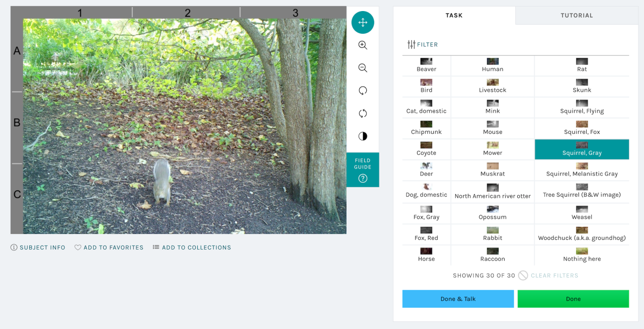Select the pan/move image tool

pos(363,22)
